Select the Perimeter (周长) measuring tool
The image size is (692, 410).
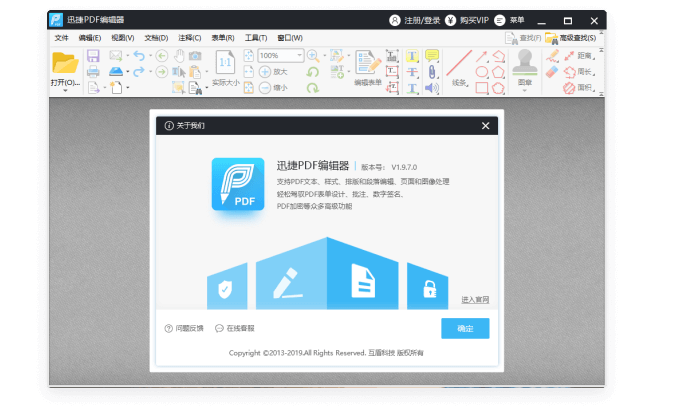pos(579,72)
